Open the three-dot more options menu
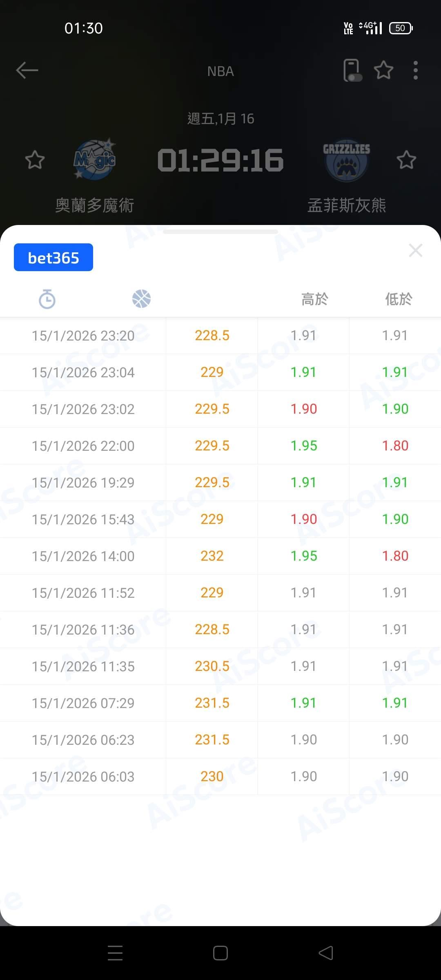The height and width of the screenshot is (980, 441). [x=415, y=70]
